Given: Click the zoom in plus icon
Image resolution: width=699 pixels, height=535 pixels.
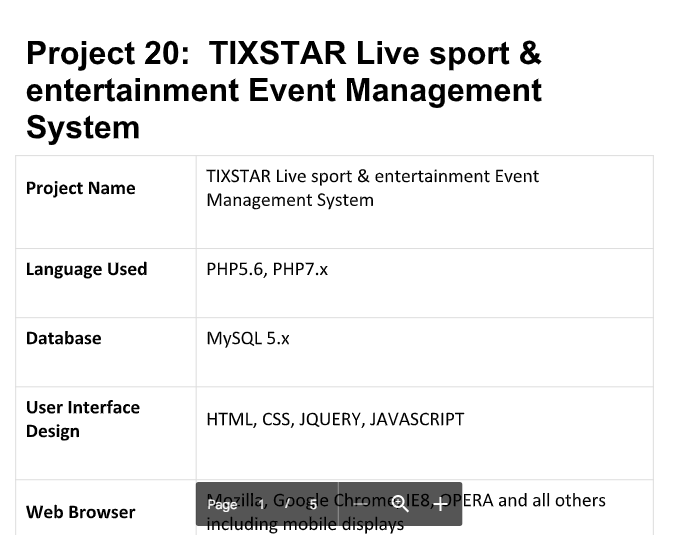Looking at the screenshot, I should (440, 504).
